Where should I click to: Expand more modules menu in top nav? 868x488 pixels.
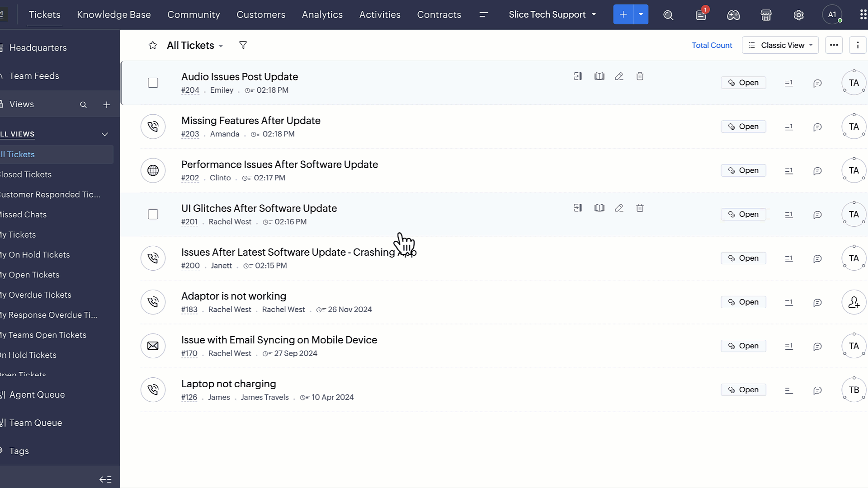pyautogui.click(x=483, y=14)
